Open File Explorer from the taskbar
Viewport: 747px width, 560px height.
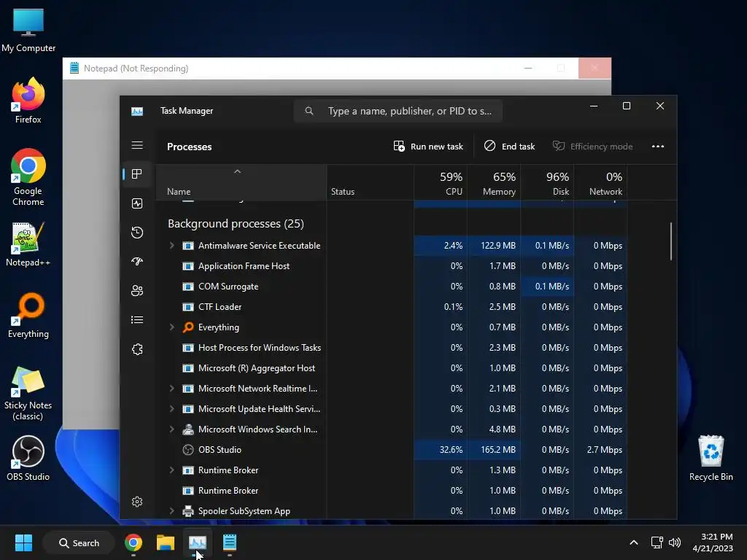point(166,542)
